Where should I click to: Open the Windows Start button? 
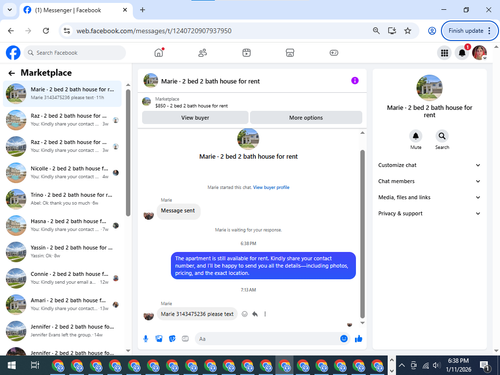[x=11, y=365]
